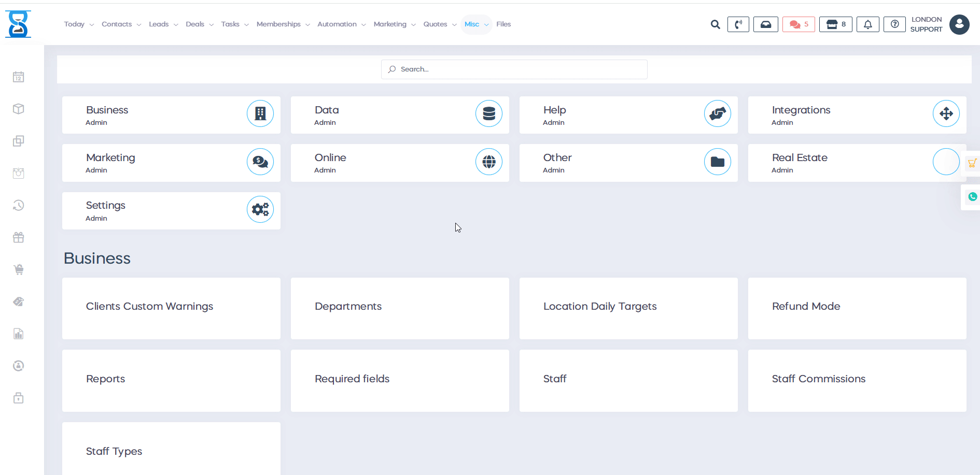Expand the Contacts dropdown menu
The height and width of the screenshot is (475, 980).
point(121,24)
